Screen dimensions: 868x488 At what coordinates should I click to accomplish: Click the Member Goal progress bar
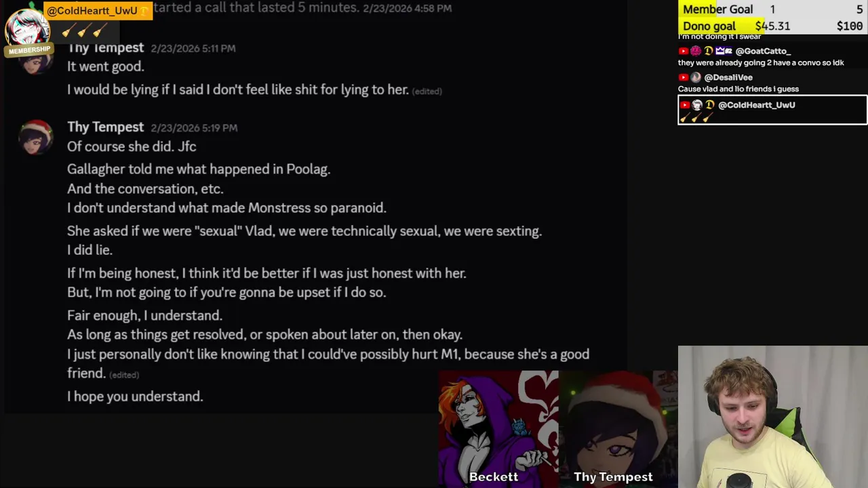click(x=772, y=9)
